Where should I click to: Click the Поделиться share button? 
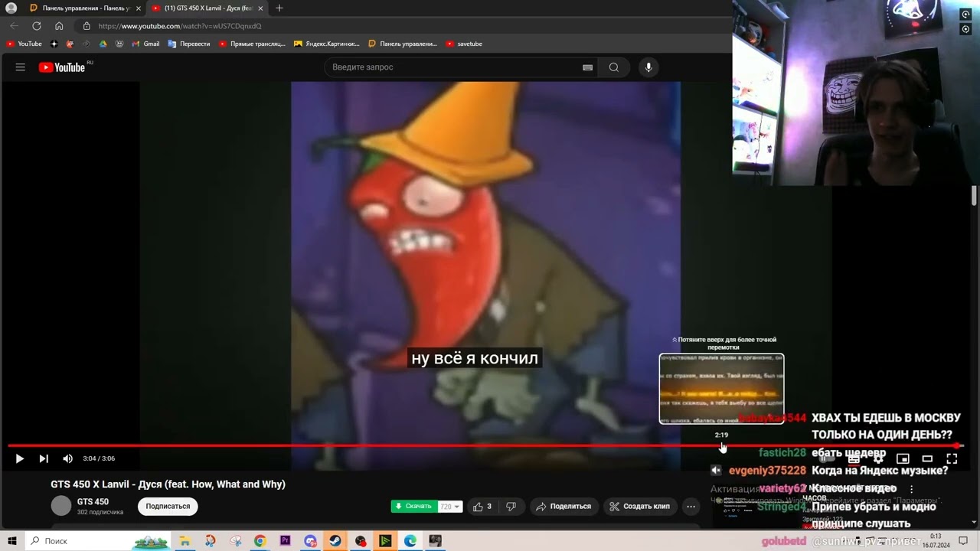(563, 507)
